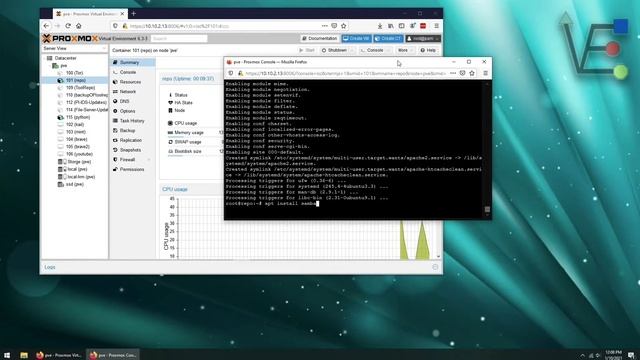Bookmark the console page with the star icon
640x360 pixels.
tap(472, 73)
